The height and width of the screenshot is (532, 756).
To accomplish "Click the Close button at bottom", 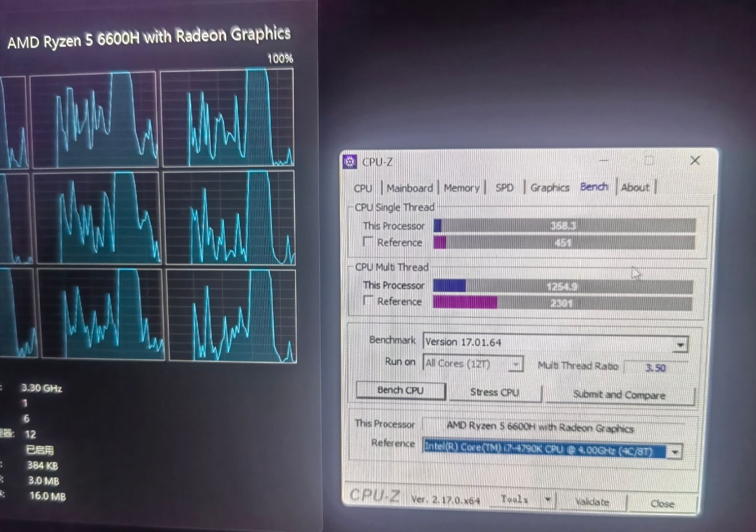I will coord(662,504).
